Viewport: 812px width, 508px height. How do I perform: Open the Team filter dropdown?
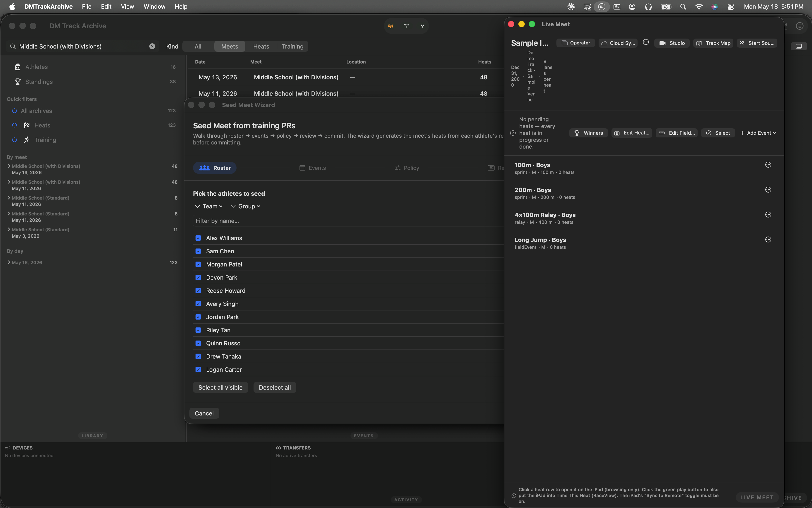(x=209, y=206)
